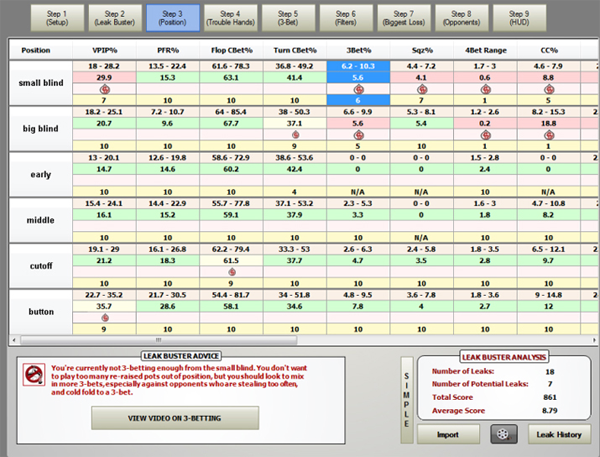Click button 3Bet% value 7.8

pos(359,306)
